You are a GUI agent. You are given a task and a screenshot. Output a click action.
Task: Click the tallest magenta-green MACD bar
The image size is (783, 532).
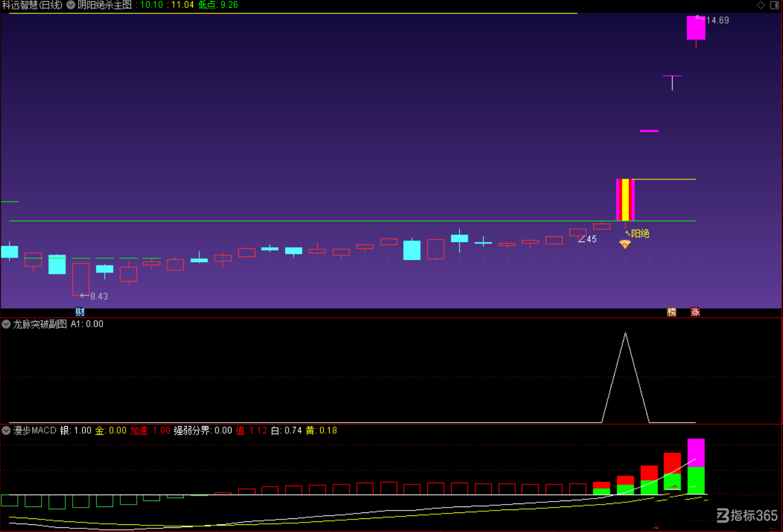696,467
